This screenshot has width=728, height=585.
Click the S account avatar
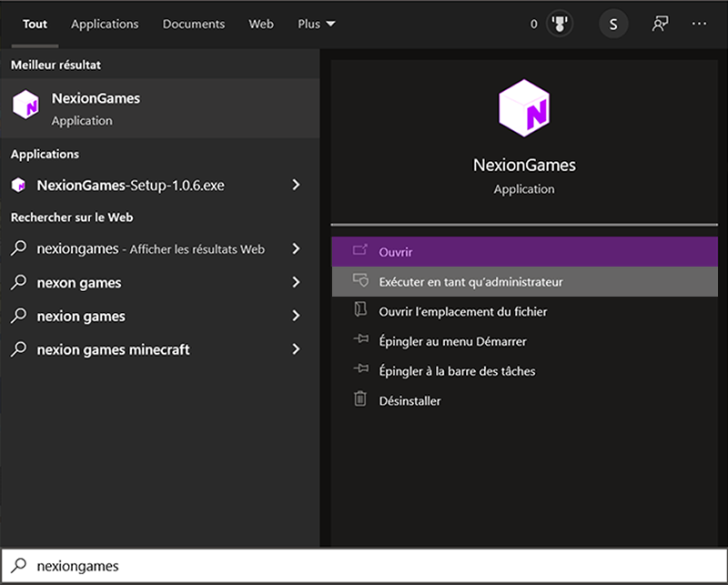tap(613, 24)
